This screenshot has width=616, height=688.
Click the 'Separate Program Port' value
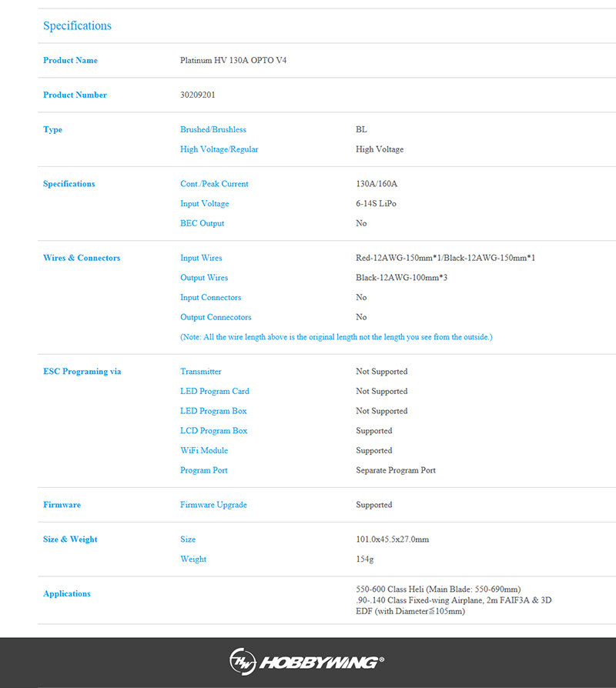[x=396, y=470]
